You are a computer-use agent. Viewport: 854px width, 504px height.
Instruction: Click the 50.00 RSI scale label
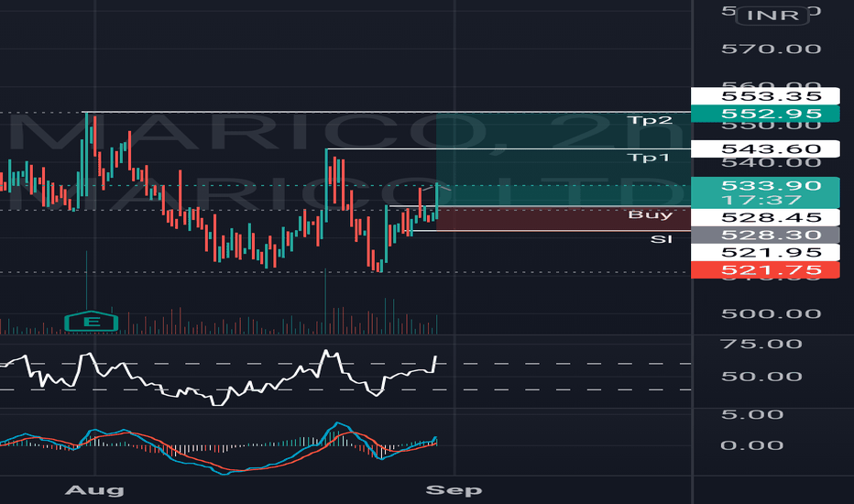pos(761,377)
